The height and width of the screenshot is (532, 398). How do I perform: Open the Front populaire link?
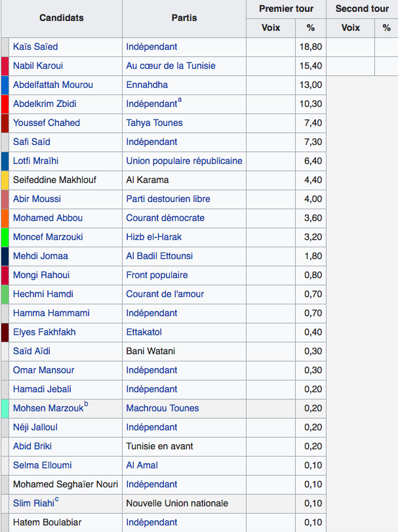pyautogui.click(x=157, y=275)
